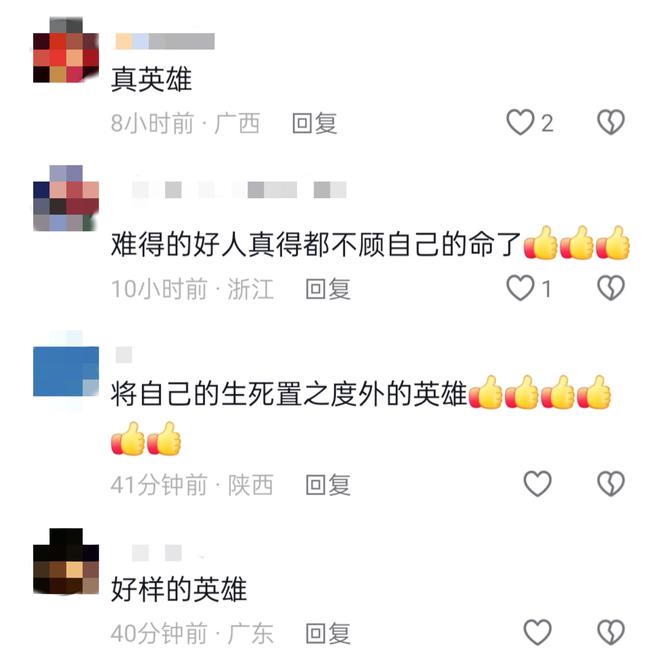Open the second commenter's avatar from 浙江
The height and width of the screenshot is (660, 660).
(66, 198)
